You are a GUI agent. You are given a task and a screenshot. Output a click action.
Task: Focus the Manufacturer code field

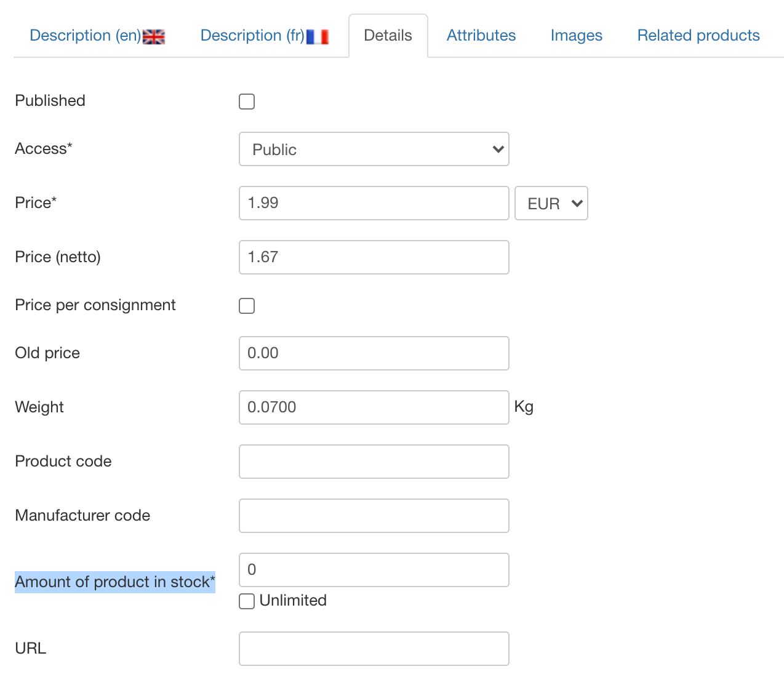pos(374,516)
